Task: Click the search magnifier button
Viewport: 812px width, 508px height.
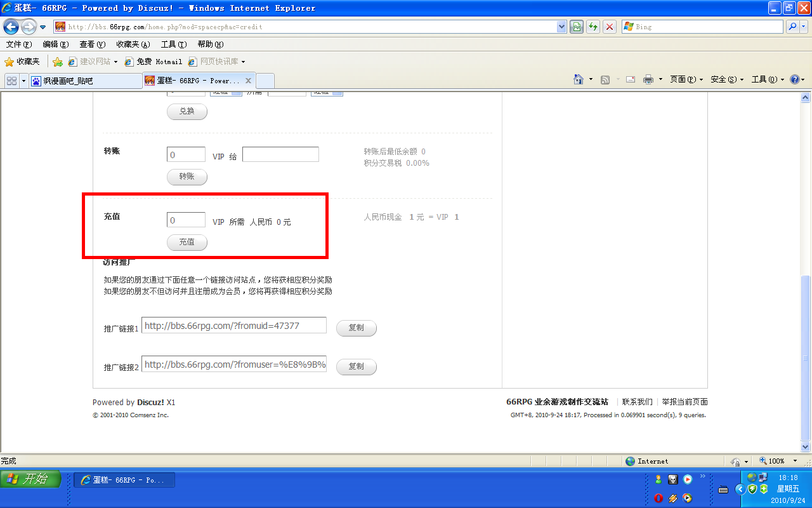Action: tap(792, 27)
